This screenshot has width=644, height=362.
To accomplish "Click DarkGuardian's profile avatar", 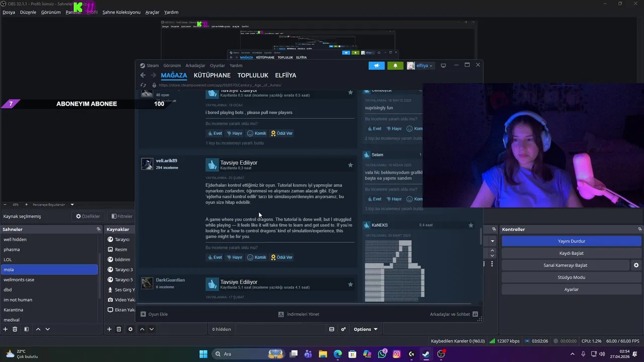I will point(147,283).
